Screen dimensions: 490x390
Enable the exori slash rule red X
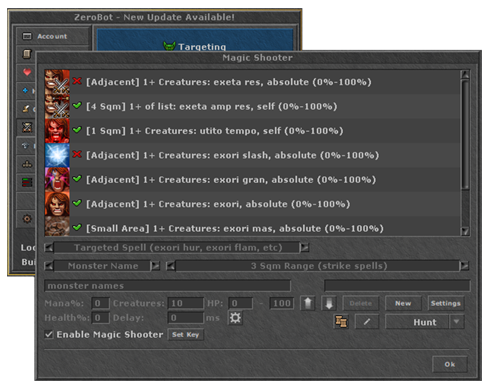[77, 154]
